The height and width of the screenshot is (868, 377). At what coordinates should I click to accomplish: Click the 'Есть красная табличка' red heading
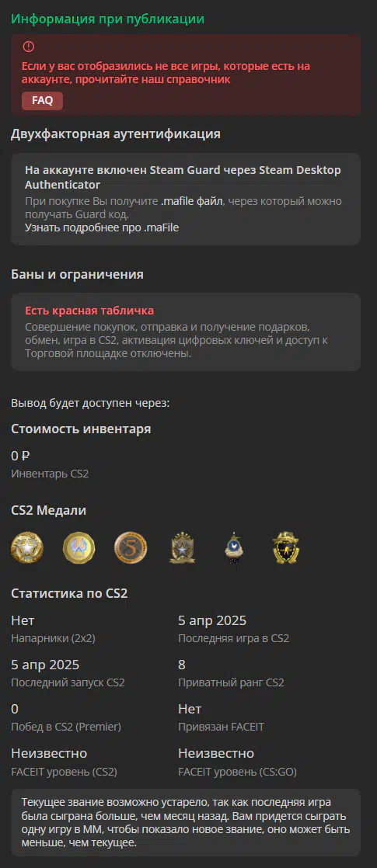click(89, 311)
